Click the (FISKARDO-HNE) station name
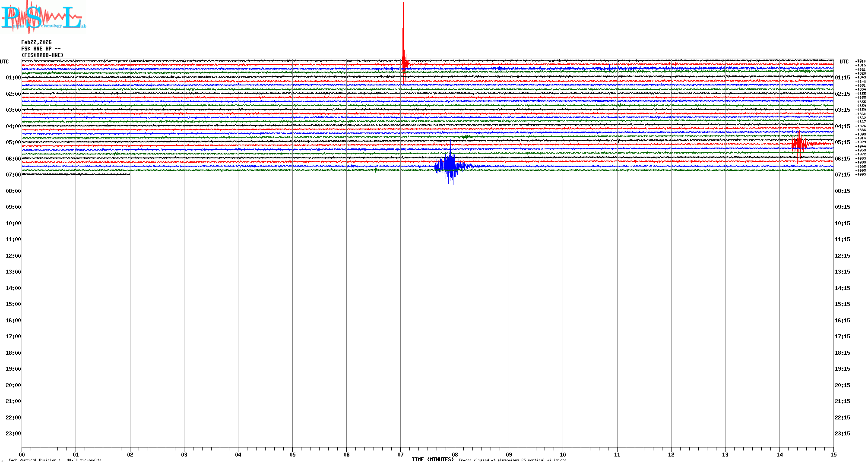Image resolution: width=868 pixels, height=466 pixels. (x=42, y=55)
